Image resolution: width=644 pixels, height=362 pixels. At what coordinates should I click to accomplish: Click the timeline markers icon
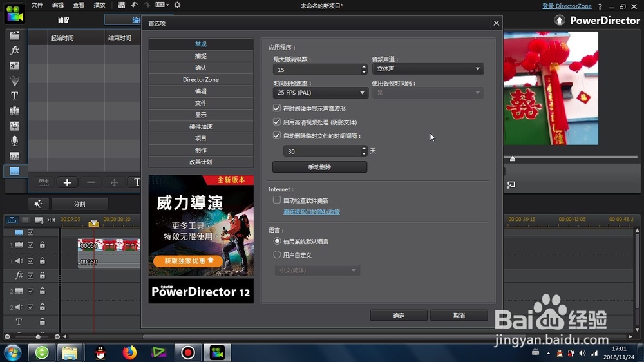tap(51, 220)
